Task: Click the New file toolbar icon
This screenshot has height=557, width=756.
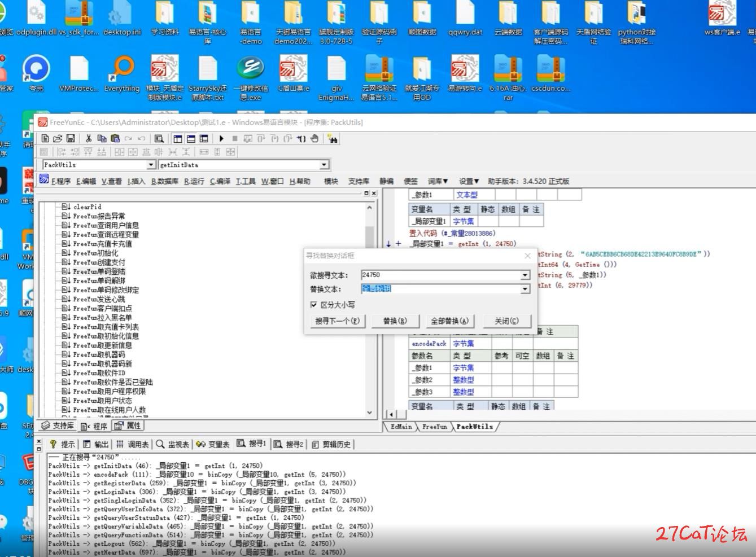Action: pos(45,138)
